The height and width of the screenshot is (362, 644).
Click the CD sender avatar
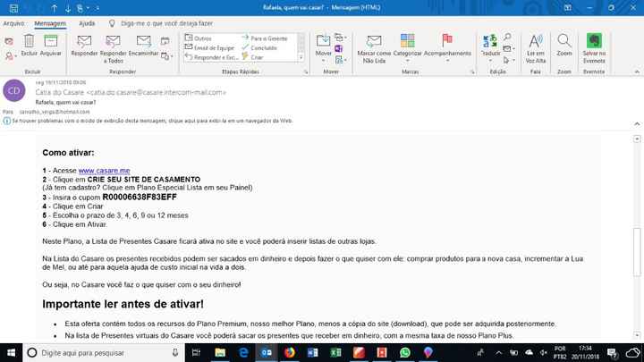(14, 90)
